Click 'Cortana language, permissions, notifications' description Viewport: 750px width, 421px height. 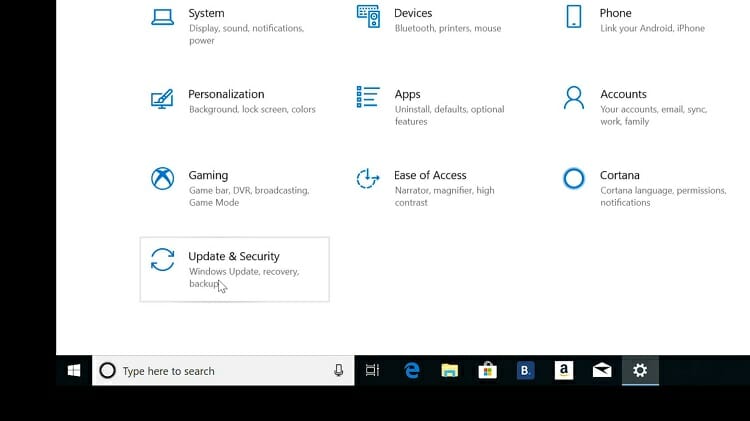pyautogui.click(x=663, y=196)
